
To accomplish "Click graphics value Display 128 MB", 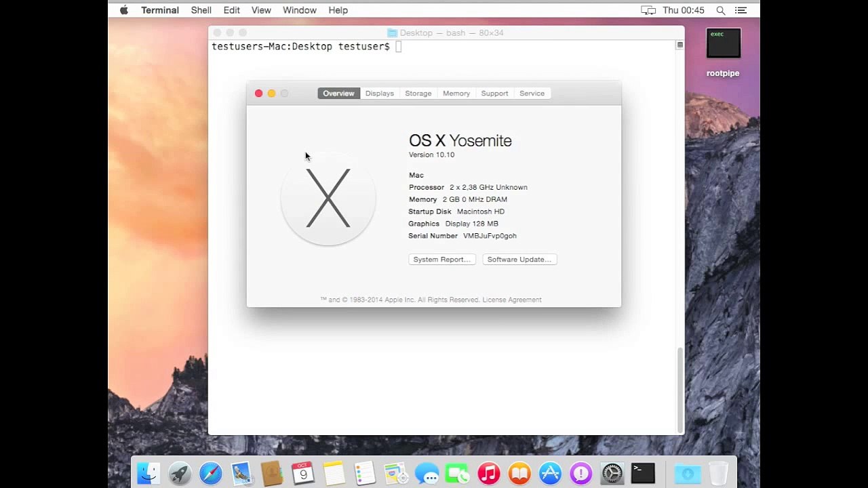I will tap(472, 224).
